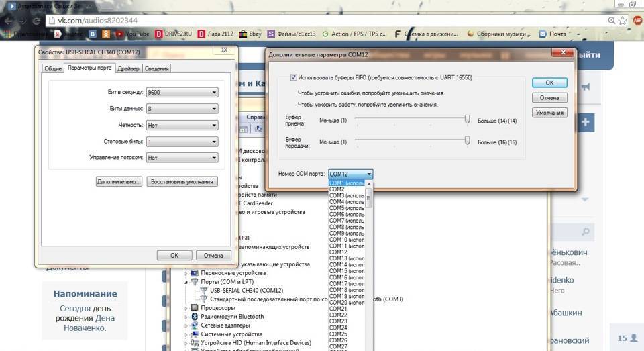Viewport: 644px width, 351px height.
Task: Switch to the Драйвер tab
Action: [x=128, y=68]
